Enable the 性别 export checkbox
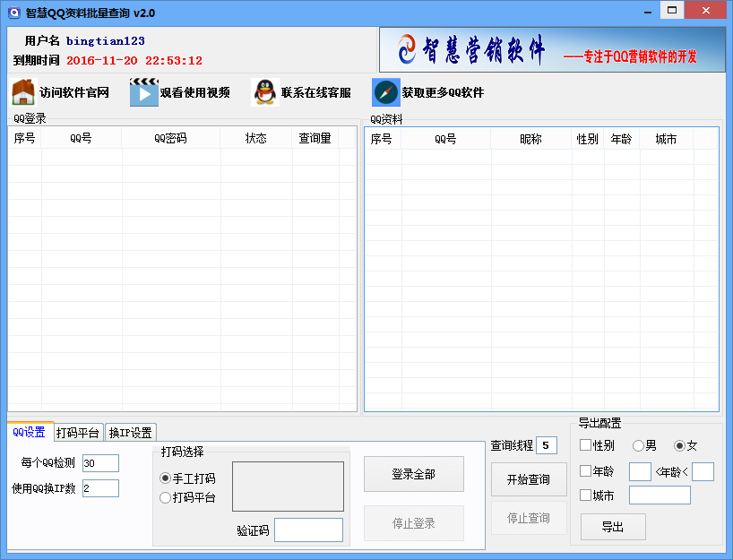The height and width of the screenshot is (560, 733). (x=586, y=445)
